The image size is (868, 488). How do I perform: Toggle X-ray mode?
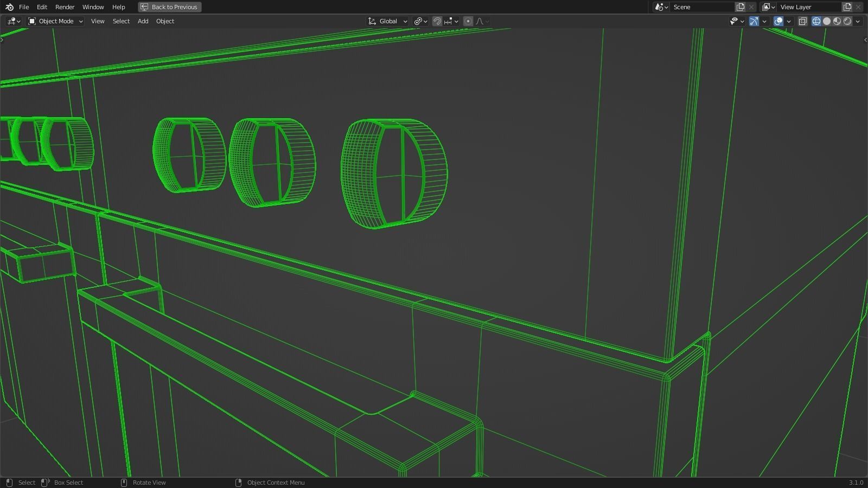tap(803, 21)
